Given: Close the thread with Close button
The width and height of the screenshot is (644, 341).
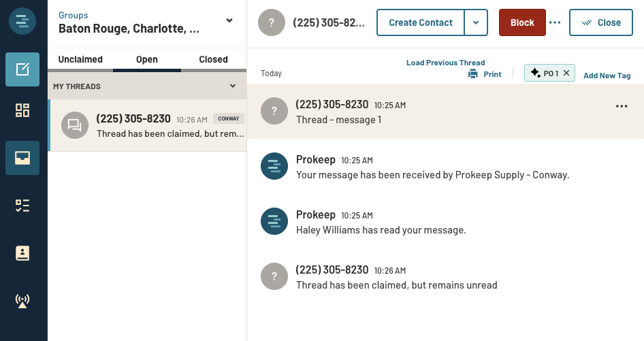Looking at the screenshot, I should point(601,22).
